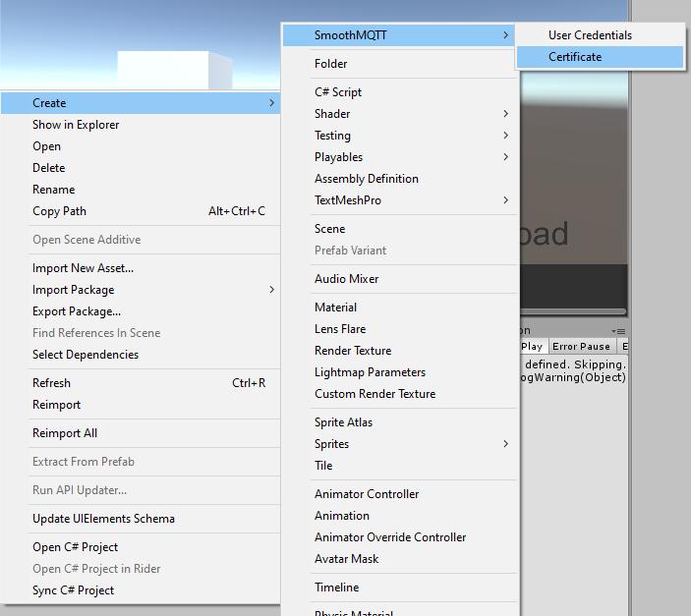Choose User Credentials from the submenu
This screenshot has height=616, width=691.
600,35
